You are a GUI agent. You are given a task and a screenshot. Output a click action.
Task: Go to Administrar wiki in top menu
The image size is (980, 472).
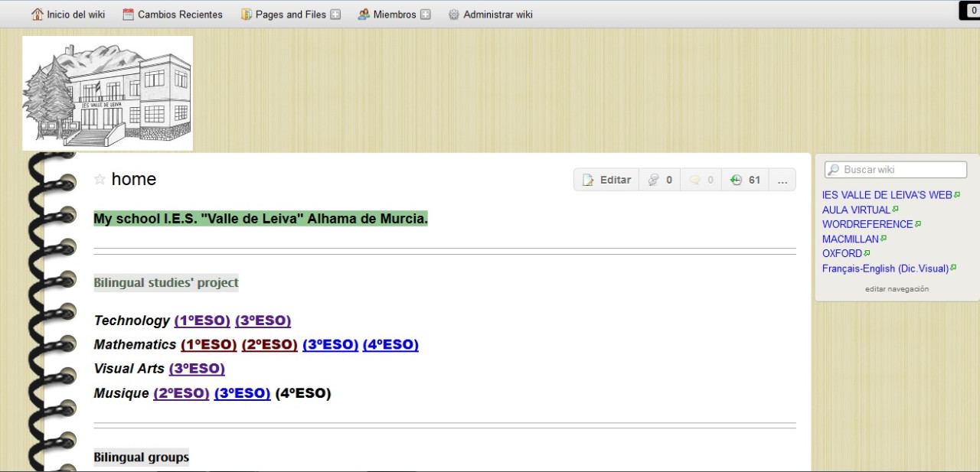(498, 14)
